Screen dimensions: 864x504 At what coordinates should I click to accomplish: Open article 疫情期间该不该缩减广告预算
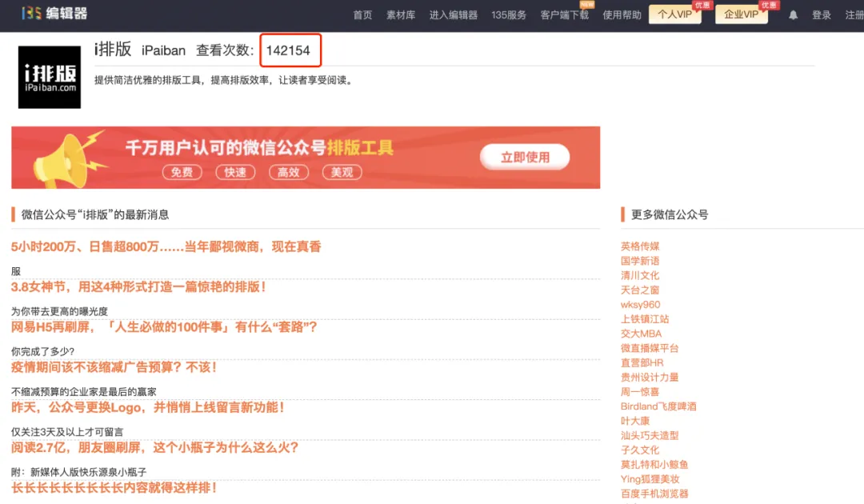(x=114, y=367)
